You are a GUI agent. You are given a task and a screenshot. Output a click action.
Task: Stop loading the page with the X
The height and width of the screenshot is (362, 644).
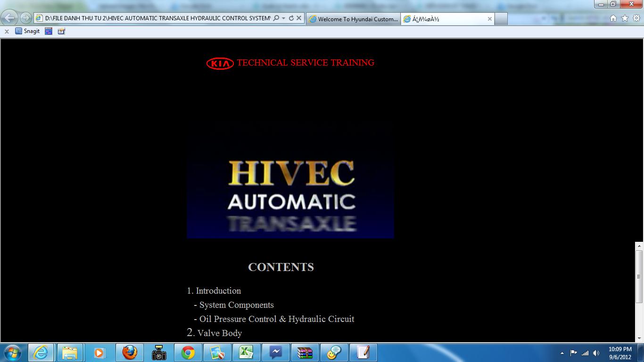pos(299,18)
